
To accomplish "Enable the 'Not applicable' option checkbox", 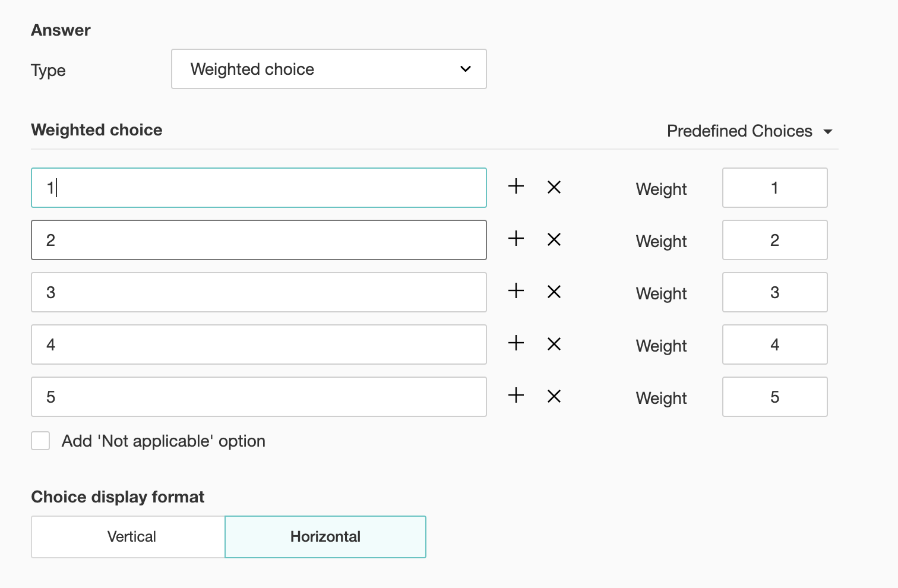I will [40, 441].
